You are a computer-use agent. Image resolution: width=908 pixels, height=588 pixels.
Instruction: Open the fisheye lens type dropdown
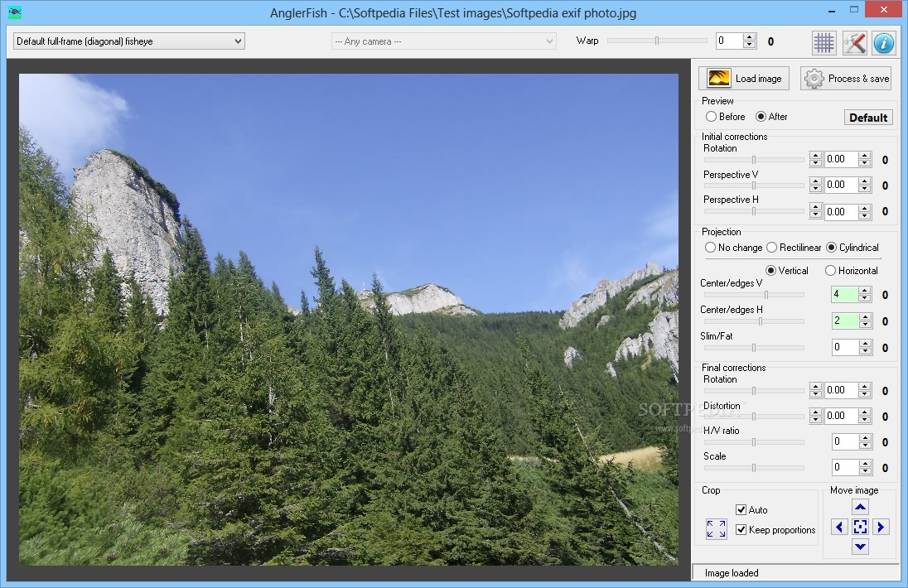128,41
